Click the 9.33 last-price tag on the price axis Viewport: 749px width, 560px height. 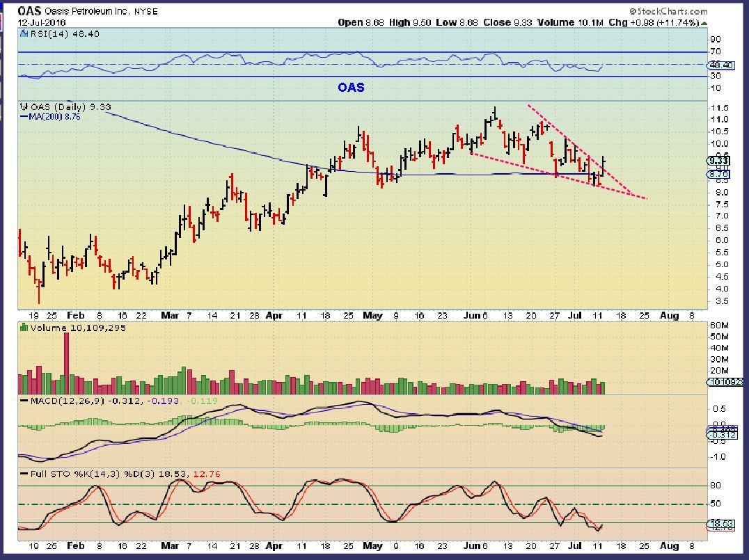(718, 161)
